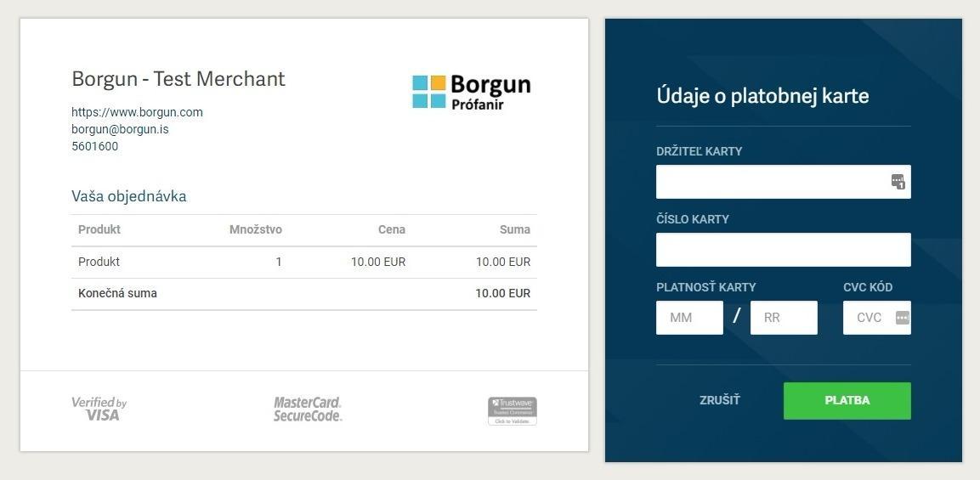The image size is (980, 480).
Task: Click the CVC code field
Action: click(x=877, y=318)
